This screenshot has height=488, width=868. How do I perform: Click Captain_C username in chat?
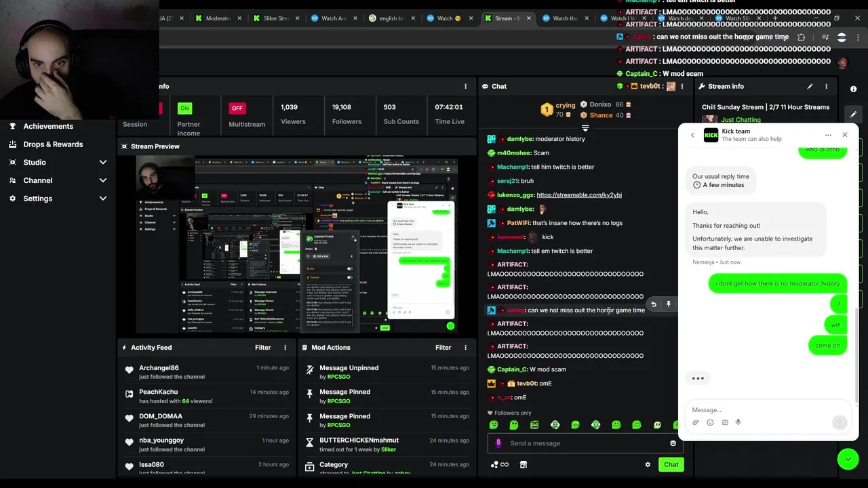(512, 369)
